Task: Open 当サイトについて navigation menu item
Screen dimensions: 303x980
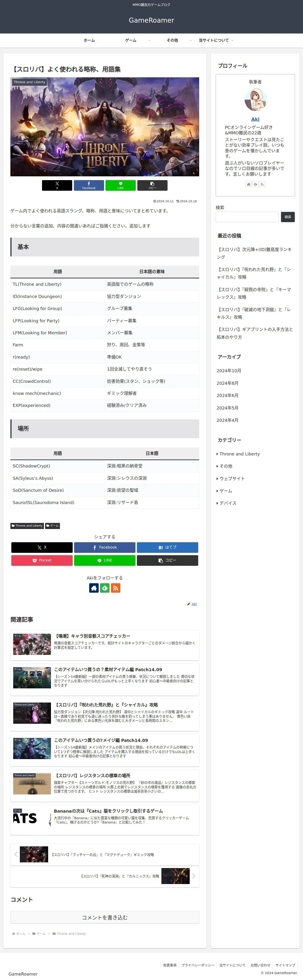Action: pos(214,40)
